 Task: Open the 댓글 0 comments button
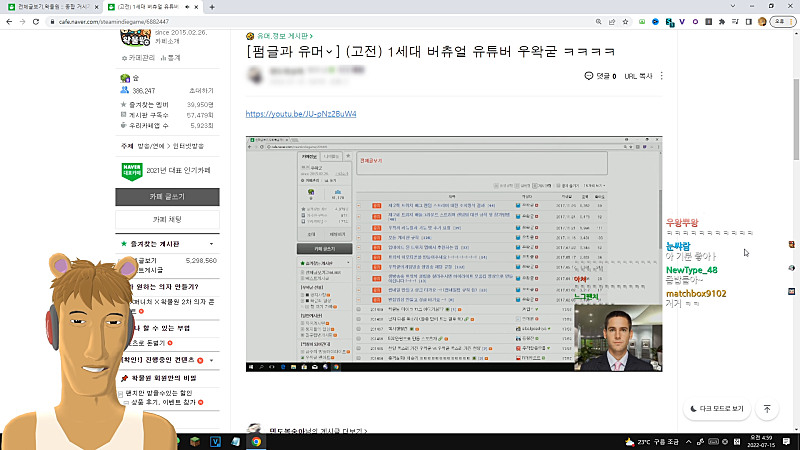(600, 76)
